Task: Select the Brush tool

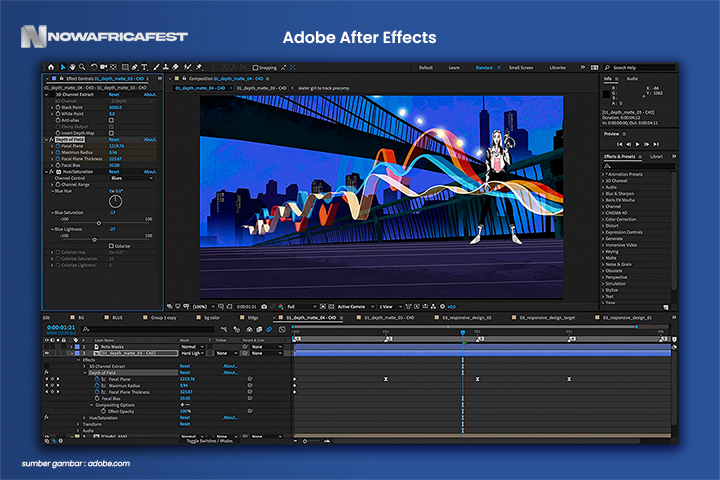Action: click(156, 67)
